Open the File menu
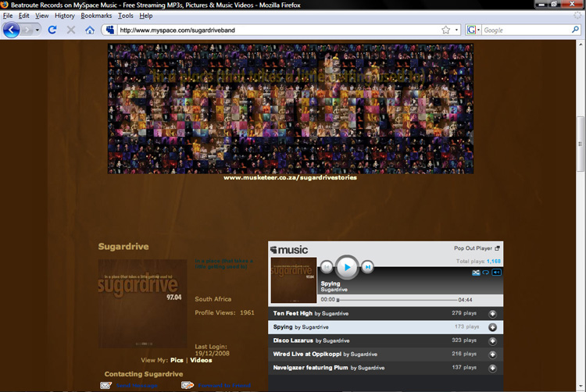 [x=8, y=16]
